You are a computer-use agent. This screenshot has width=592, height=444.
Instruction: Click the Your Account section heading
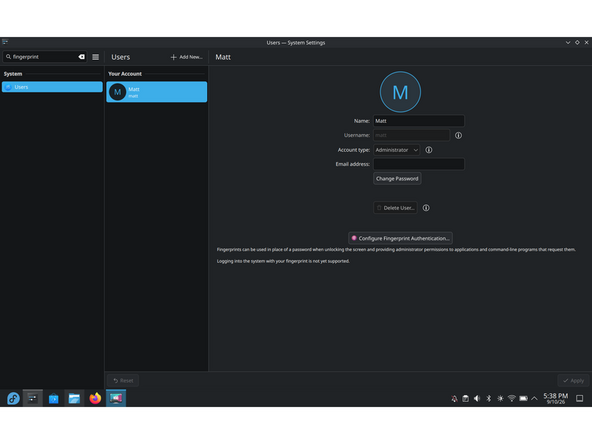coord(125,74)
